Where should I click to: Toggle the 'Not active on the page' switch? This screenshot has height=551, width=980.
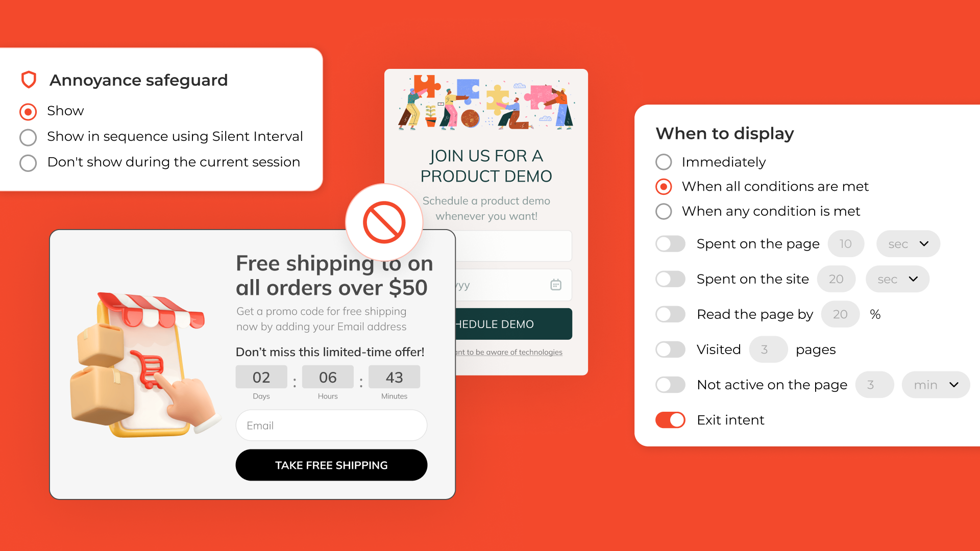[672, 385]
